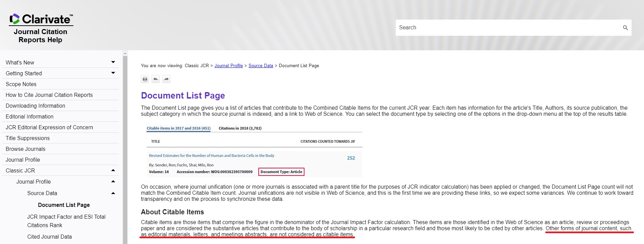Click the search magnifier icon
Screen dimensions: 644x244
tap(625, 28)
